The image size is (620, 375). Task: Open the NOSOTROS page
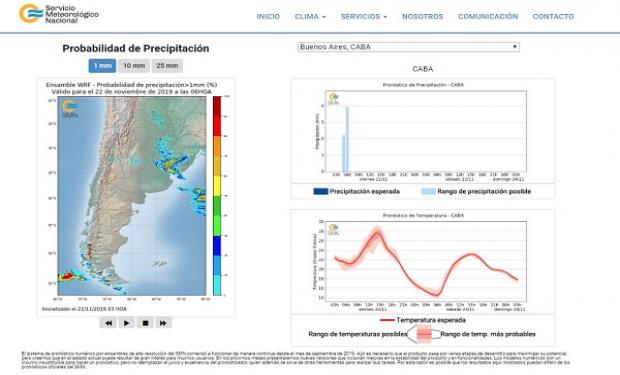click(422, 17)
